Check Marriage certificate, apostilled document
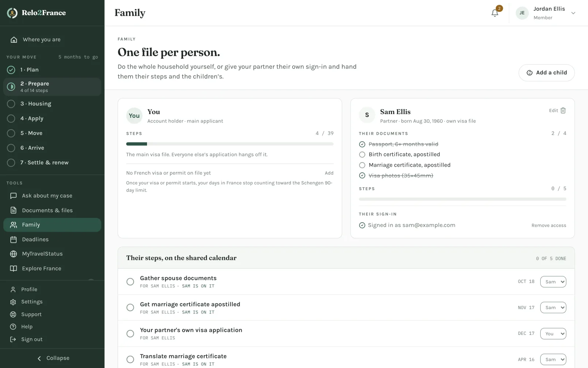The image size is (588, 368). coord(362,165)
